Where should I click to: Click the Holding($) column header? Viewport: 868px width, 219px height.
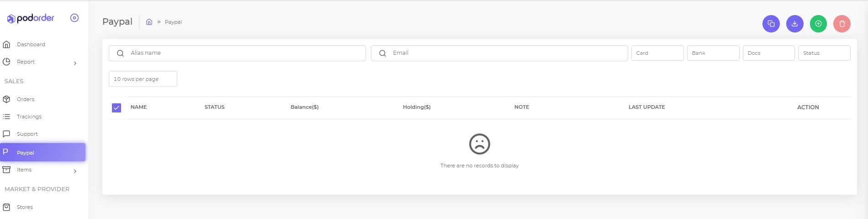pos(417,107)
